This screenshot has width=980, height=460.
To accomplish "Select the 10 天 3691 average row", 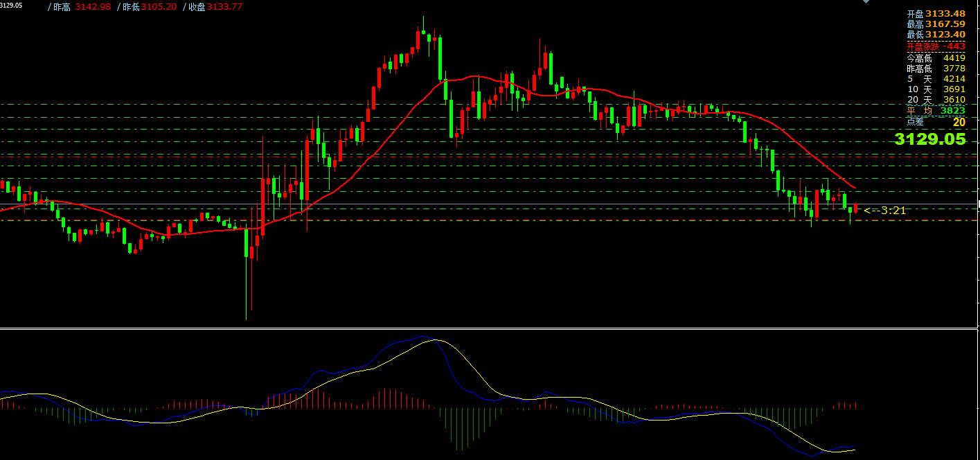I will pyautogui.click(x=936, y=89).
